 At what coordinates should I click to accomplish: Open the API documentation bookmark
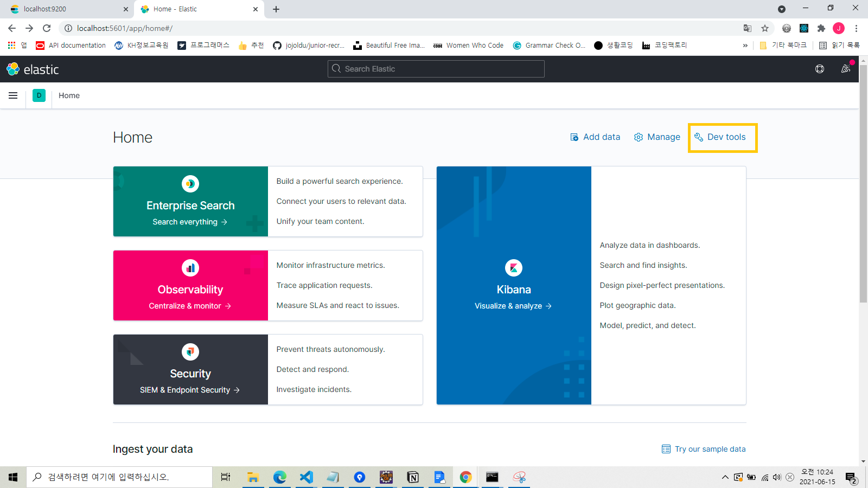coord(71,46)
